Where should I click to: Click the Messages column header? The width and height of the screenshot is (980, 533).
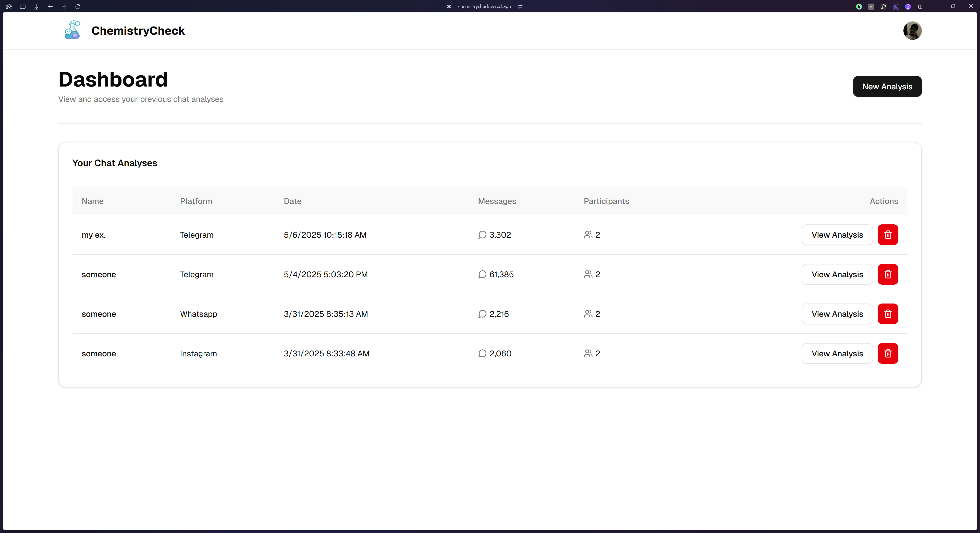(496, 201)
